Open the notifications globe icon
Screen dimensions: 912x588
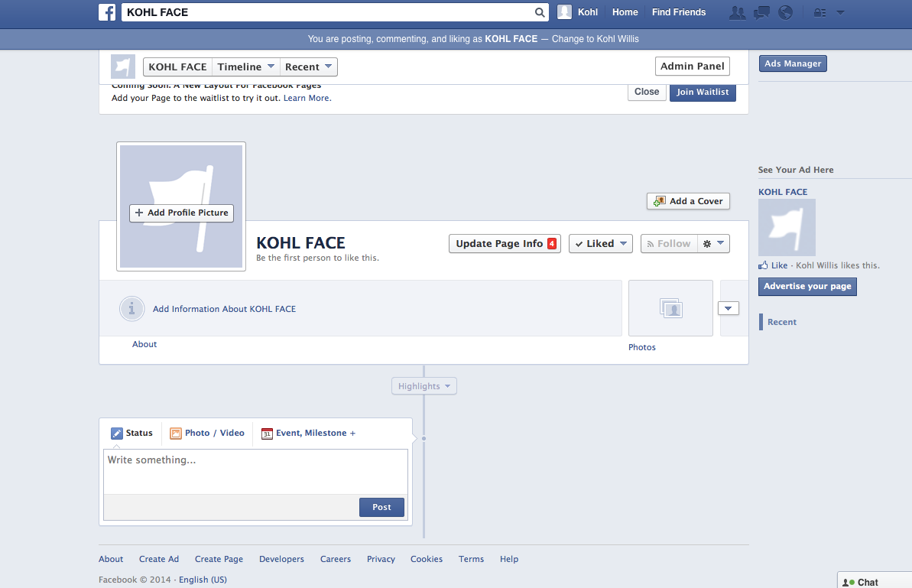pyautogui.click(x=785, y=12)
